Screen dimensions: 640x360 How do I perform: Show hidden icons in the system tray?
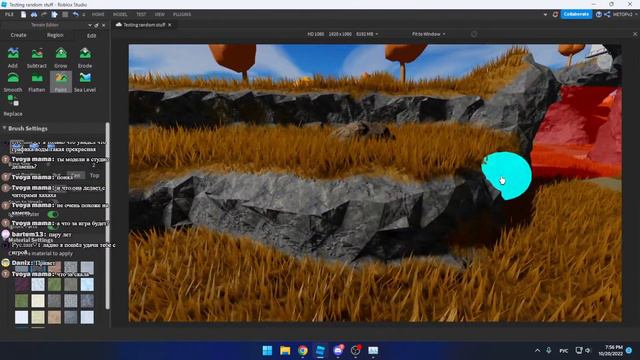coord(537,351)
